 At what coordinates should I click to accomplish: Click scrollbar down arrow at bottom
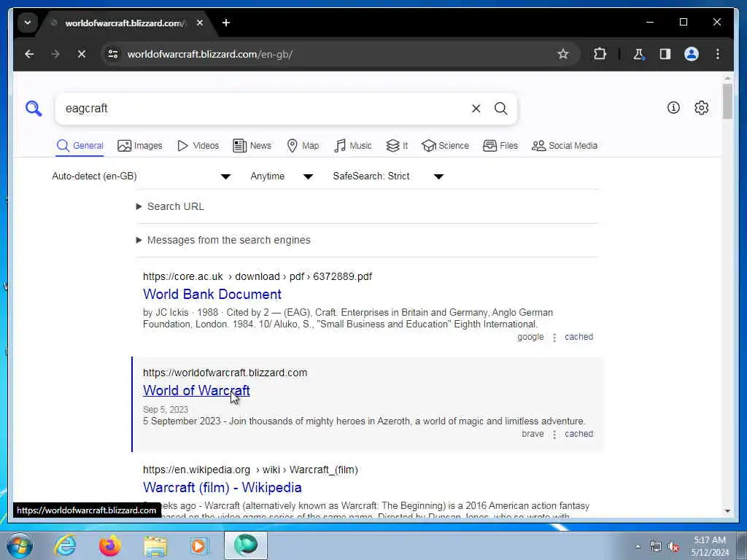point(727,511)
